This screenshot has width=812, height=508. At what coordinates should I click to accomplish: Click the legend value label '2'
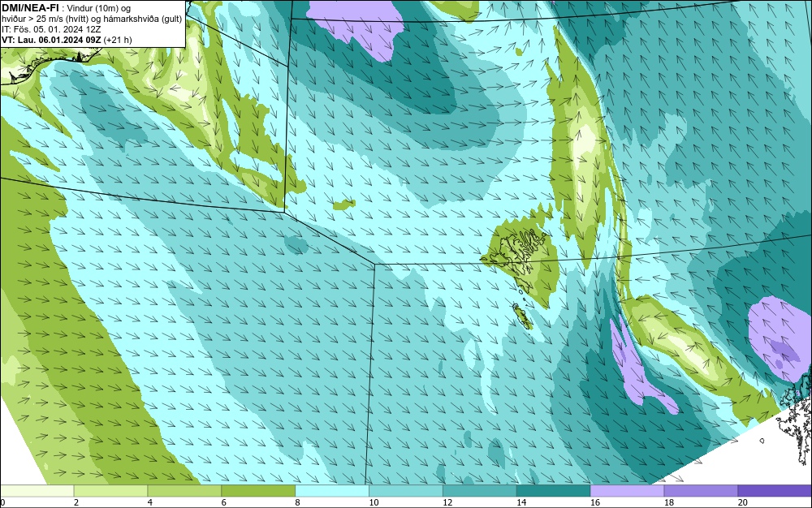click(76, 502)
